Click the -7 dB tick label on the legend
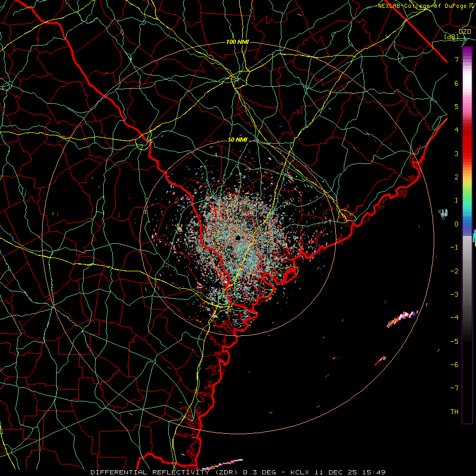Screen dimensions: 476x476 (454, 388)
